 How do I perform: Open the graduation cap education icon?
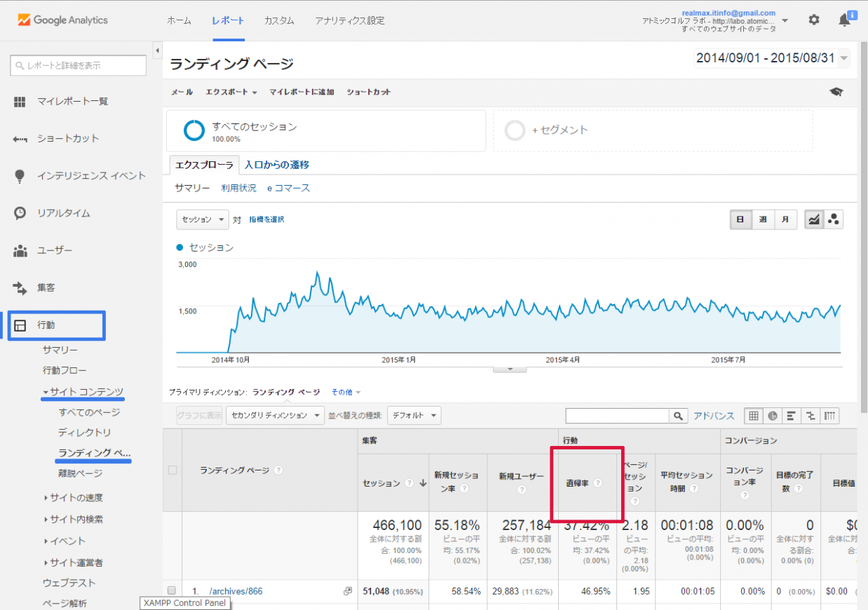click(x=836, y=92)
